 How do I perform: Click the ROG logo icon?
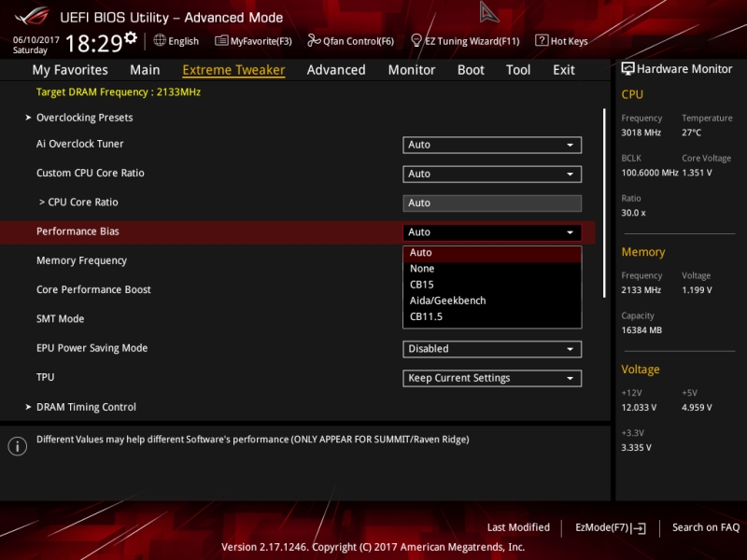click(x=32, y=17)
